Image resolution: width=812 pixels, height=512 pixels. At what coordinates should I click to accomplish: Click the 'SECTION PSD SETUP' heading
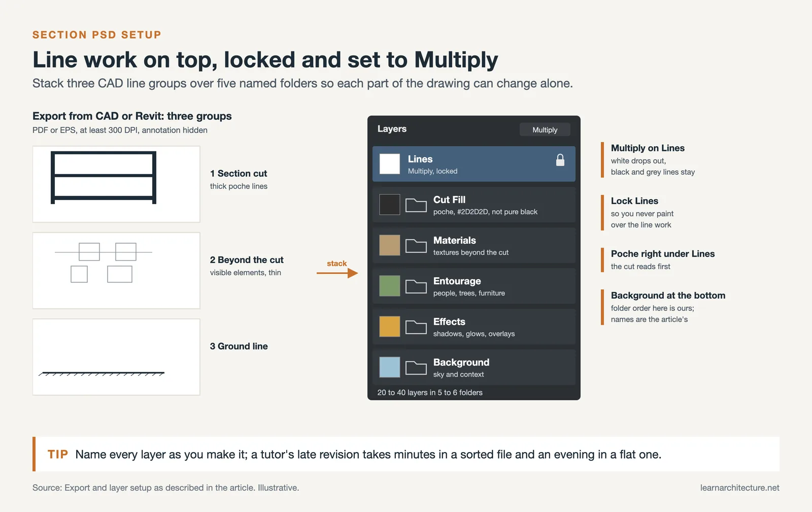pyautogui.click(x=97, y=35)
